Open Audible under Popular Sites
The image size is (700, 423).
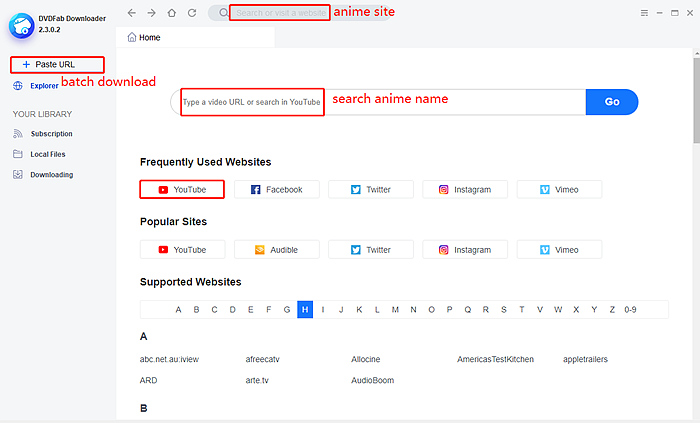[x=276, y=250]
